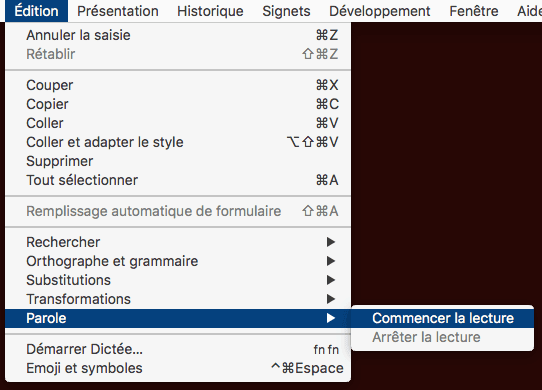Open Emoji et symboles
The width and height of the screenshot is (542, 390).
point(178,368)
